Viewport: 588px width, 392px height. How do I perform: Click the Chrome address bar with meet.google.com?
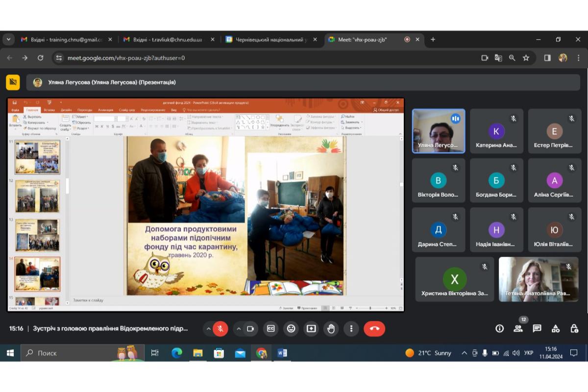pyautogui.click(x=265, y=58)
